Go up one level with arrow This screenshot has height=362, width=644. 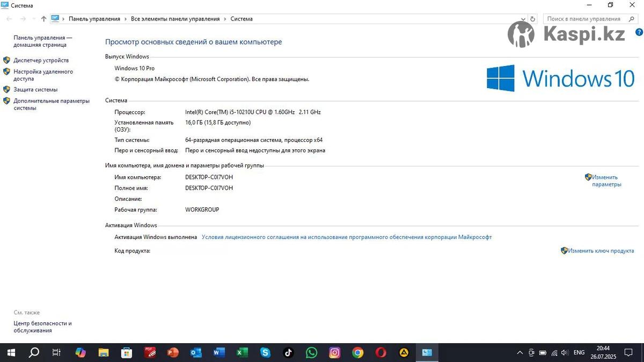pos(43,19)
